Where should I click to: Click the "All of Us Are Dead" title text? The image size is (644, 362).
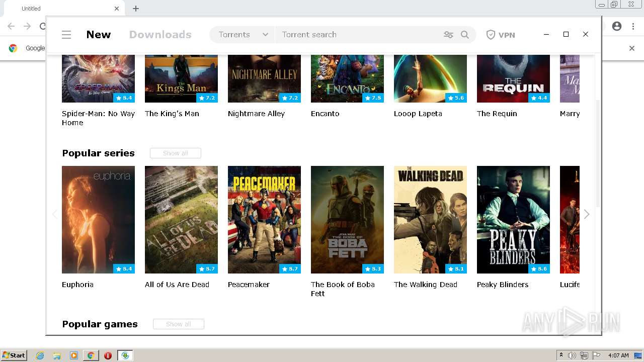(x=177, y=285)
